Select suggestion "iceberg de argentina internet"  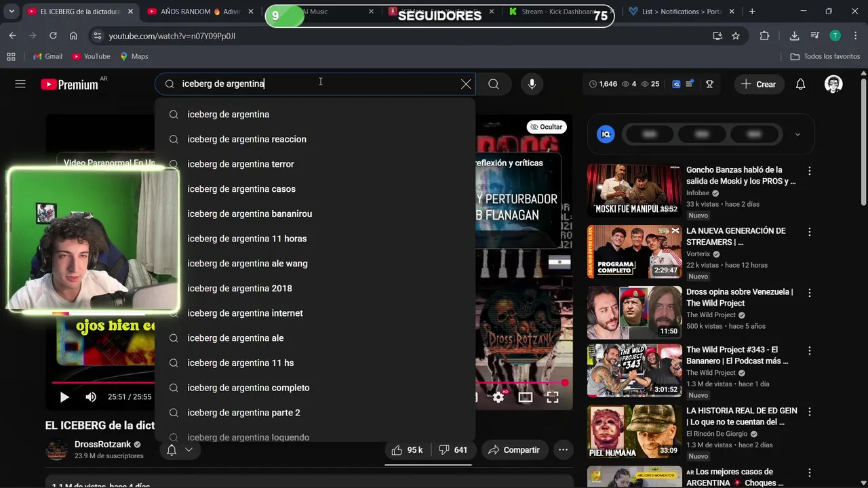pos(315,313)
